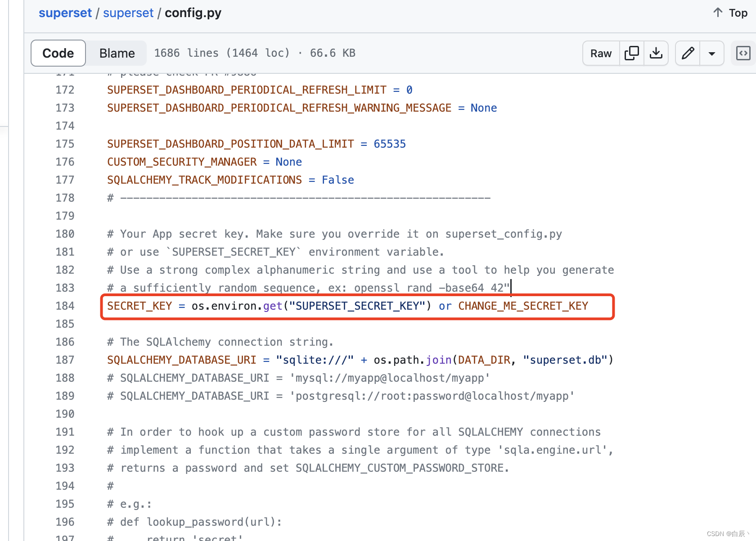This screenshot has height=541, width=756.
Task: Click the mysql connection URI comment
Action: tap(298, 378)
